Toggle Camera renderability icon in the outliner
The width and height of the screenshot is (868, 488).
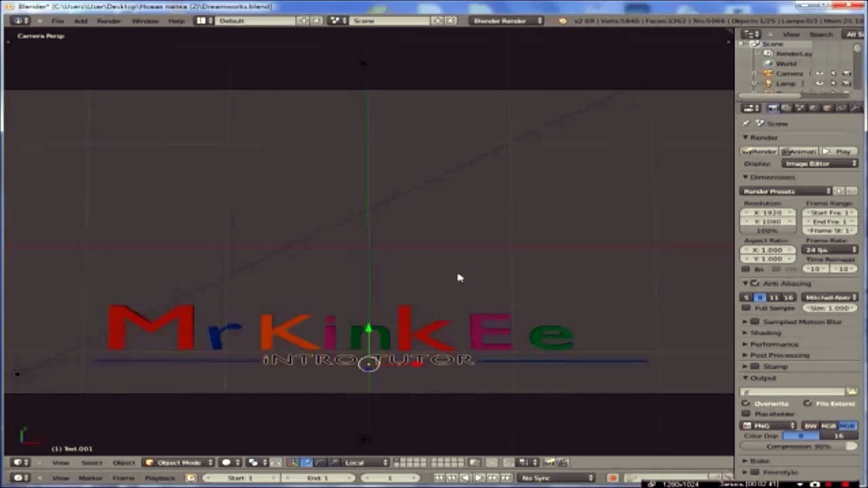point(846,73)
